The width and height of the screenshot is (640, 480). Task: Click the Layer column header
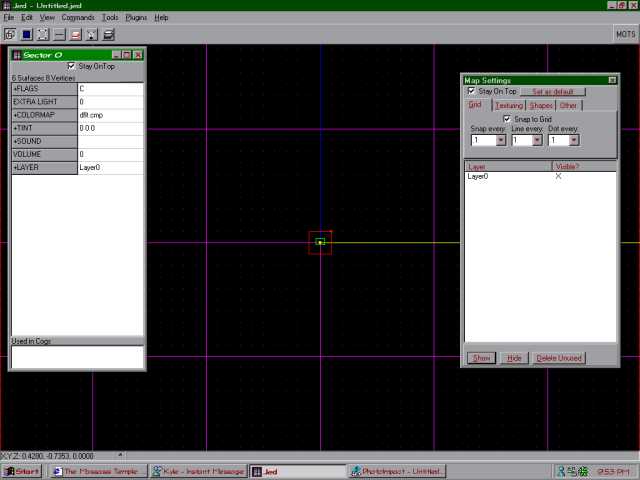[x=508, y=167]
